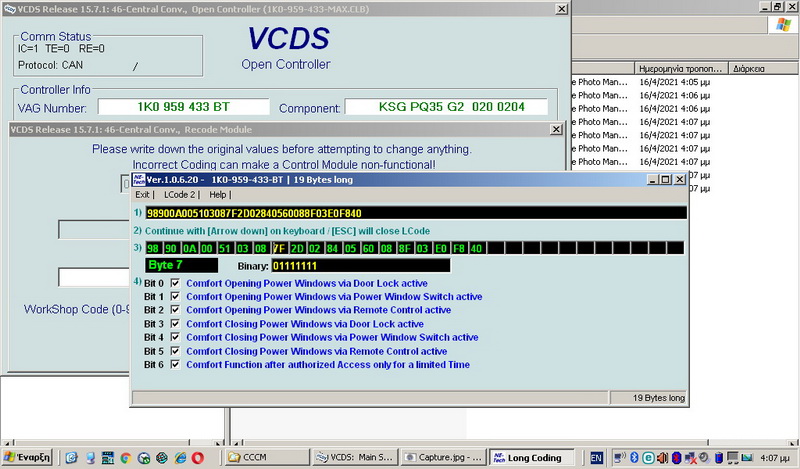
Task: Click the ESET antivirus tray icon
Action: 648,458
